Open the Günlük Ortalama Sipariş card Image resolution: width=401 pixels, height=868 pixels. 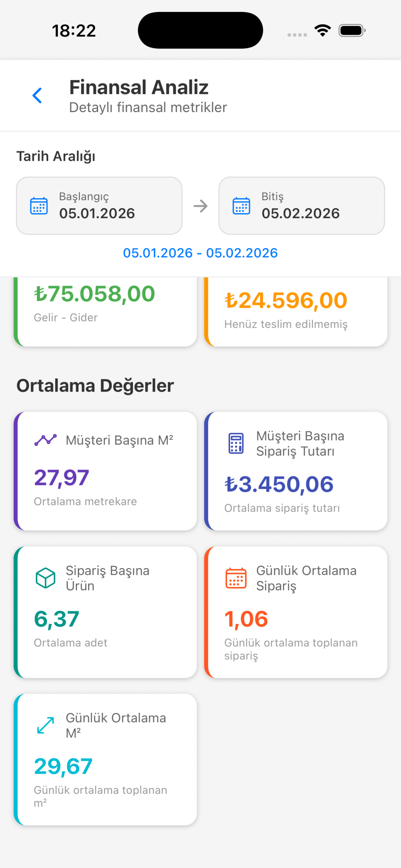(296, 612)
